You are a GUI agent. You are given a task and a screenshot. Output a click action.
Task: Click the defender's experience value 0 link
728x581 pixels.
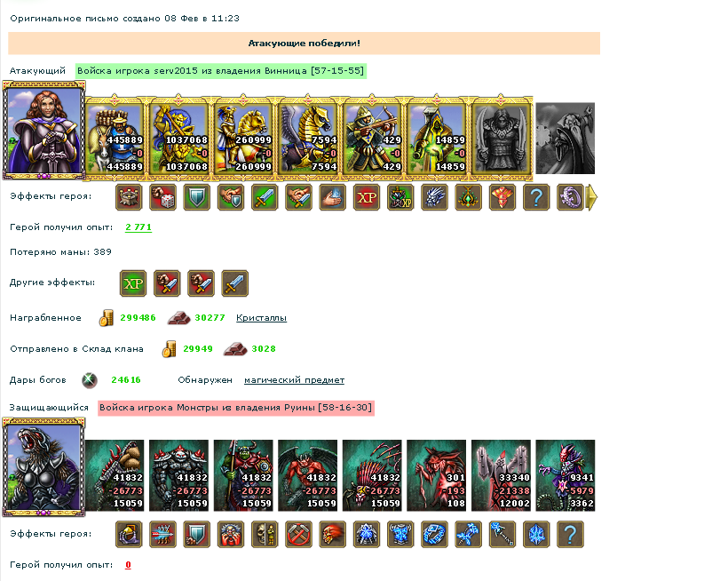pyautogui.click(x=128, y=565)
